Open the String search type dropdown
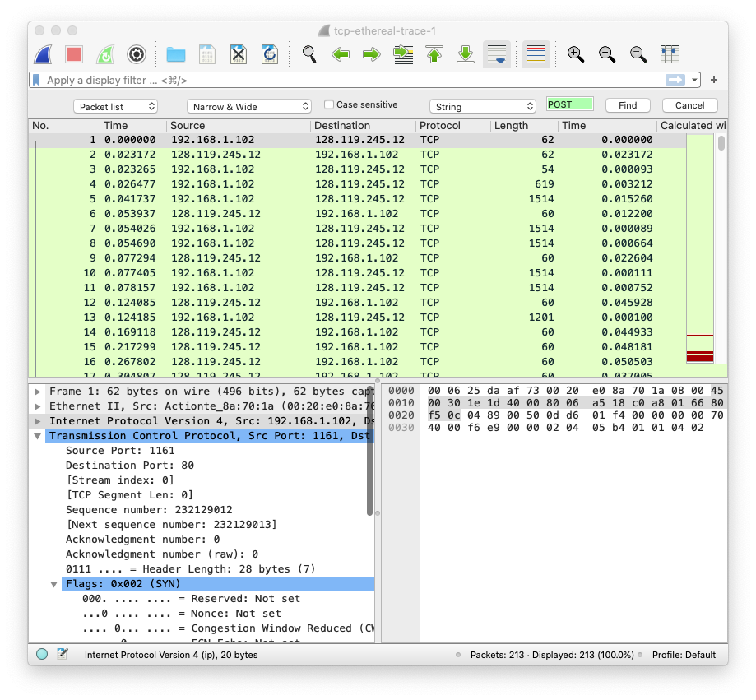This screenshot has width=756, height=700. pyautogui.click(x=483, y=107)
